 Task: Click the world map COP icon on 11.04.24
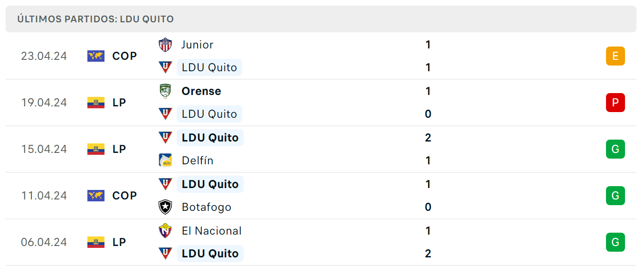(x=96, y=196)
